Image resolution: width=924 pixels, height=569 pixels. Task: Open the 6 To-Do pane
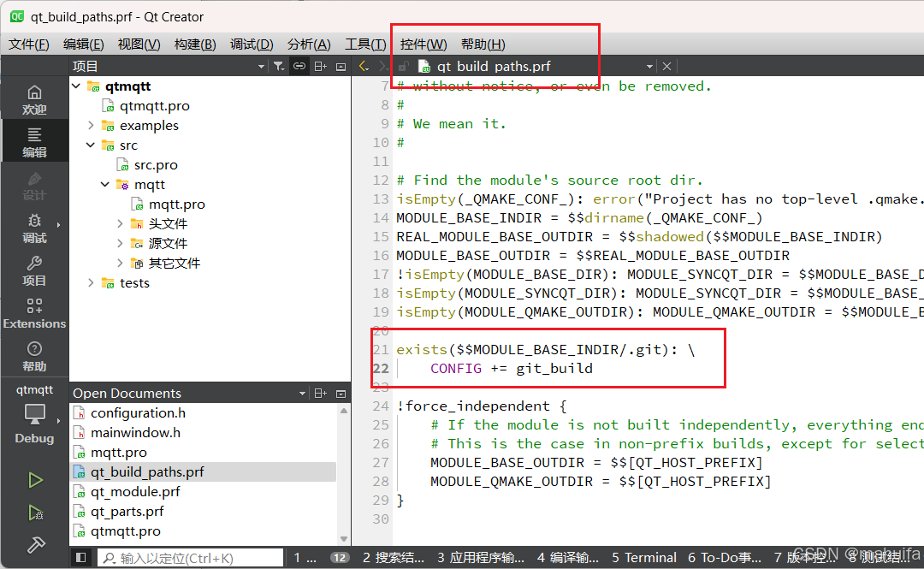pyautogui.click(x=725, y=557)
